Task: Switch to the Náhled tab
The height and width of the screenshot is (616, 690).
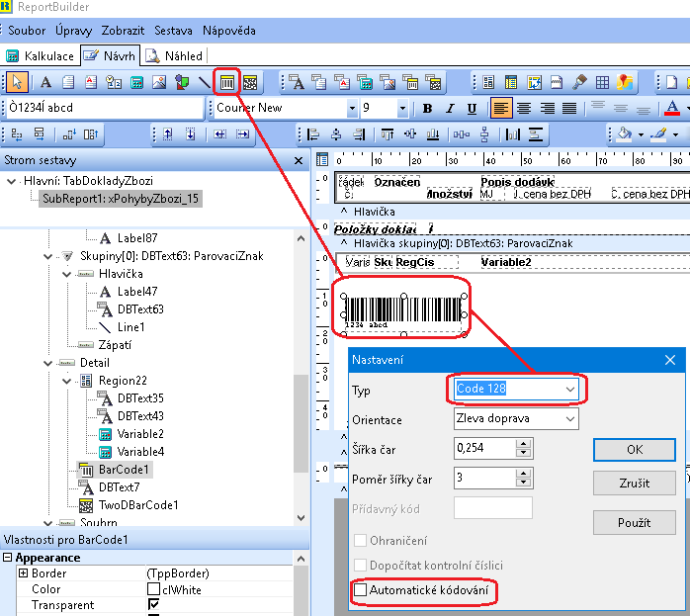Action: [175, 56]
